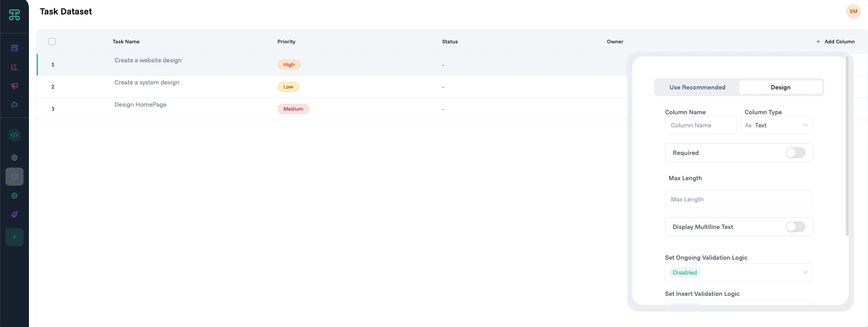The width and height of the screenshot is (868, 327).
Task: Click the app logo in the sidebar
Action: pyautogui.click(x=14, y=15)
